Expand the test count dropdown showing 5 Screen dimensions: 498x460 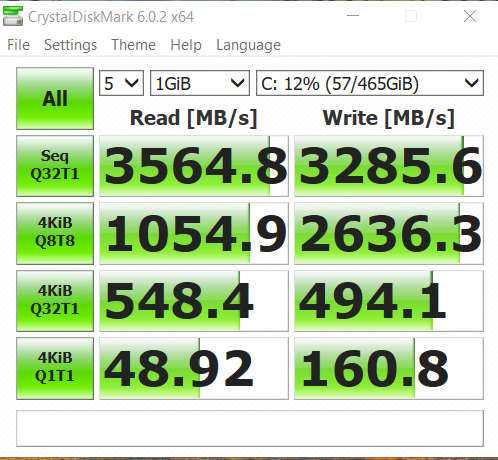(x=121, y=83)
